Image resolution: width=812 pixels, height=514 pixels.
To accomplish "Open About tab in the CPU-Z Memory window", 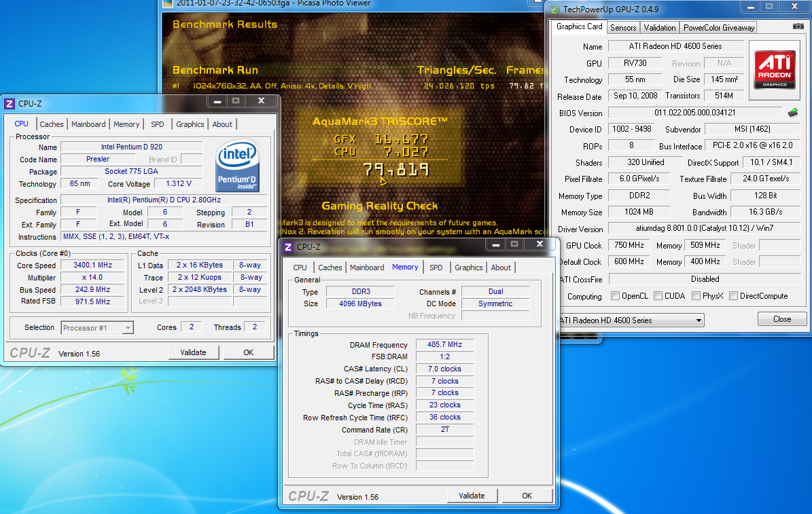I will [x=501, y=268].
